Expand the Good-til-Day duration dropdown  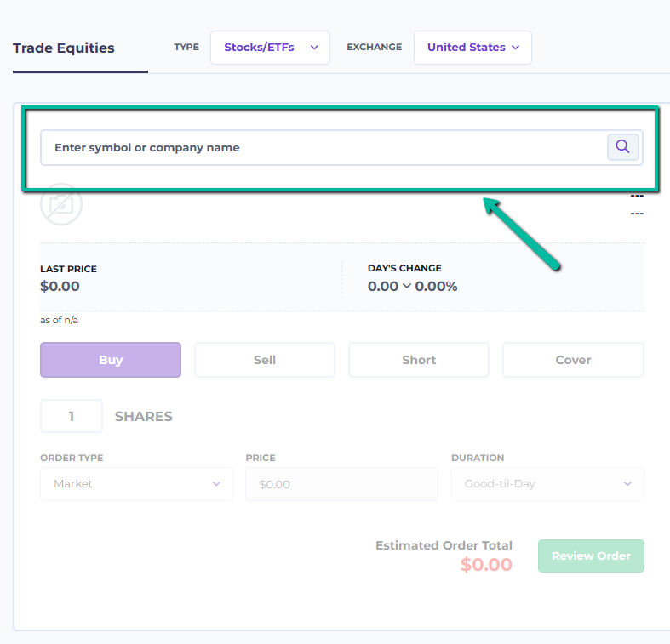coord(547,484)
